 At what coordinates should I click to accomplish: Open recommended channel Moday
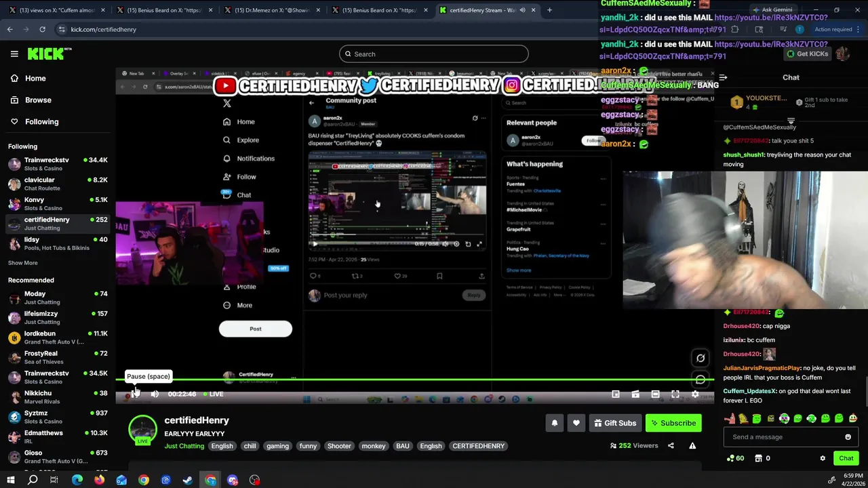tap(57, 298)
